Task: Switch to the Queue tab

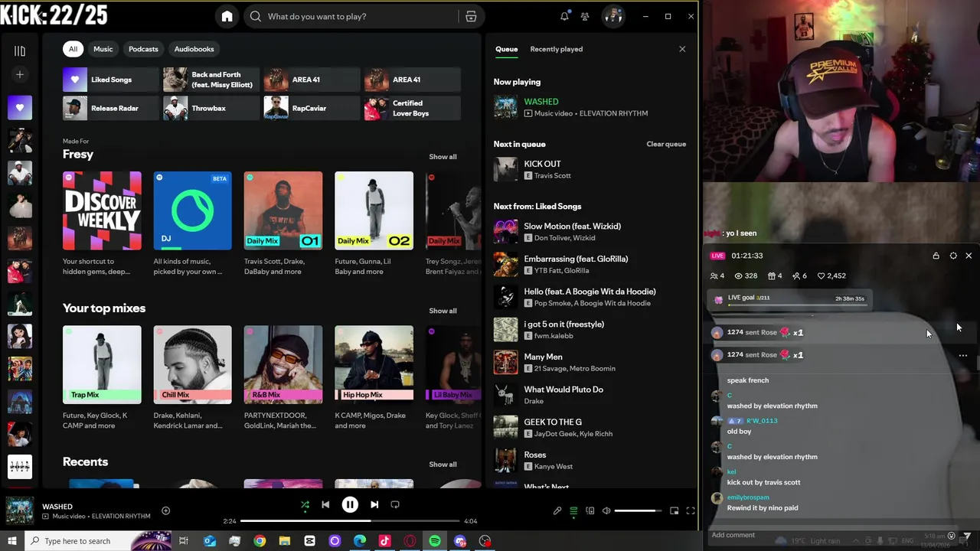Action: 506,49
